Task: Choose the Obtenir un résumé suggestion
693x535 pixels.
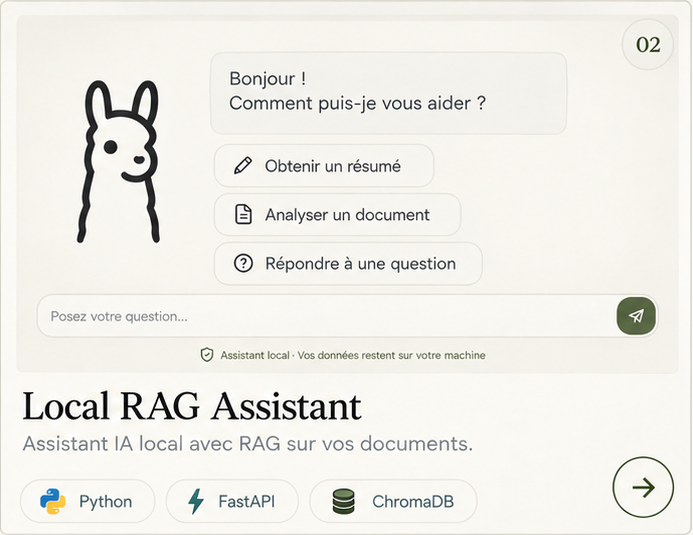Action: coord(324,166)
